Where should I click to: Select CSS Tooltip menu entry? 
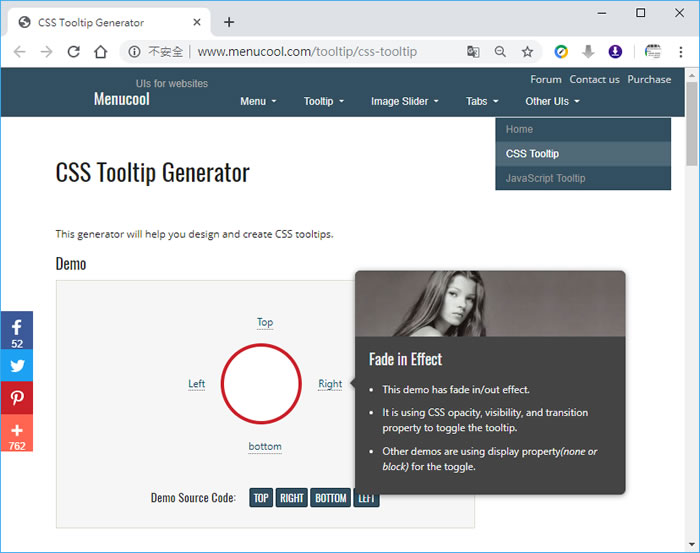[x=583, y=154]
